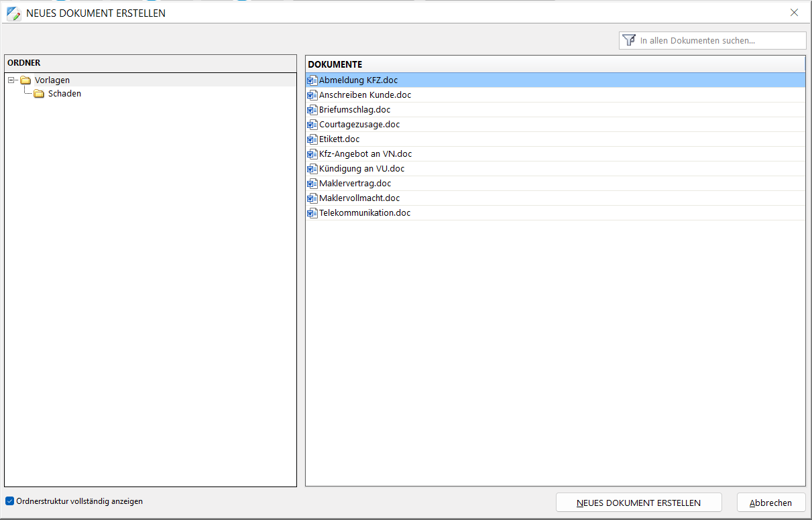
Task: Focus the In allen Dokumenten suchen field
Action: (719, 41)
